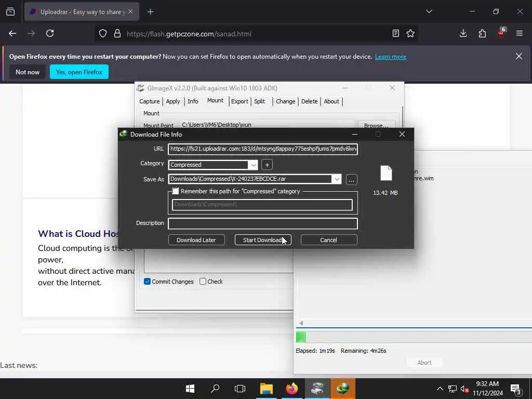Dismiss the Firefox startup notification bar
Screen dimensions: 532x399
coord(519,56)
